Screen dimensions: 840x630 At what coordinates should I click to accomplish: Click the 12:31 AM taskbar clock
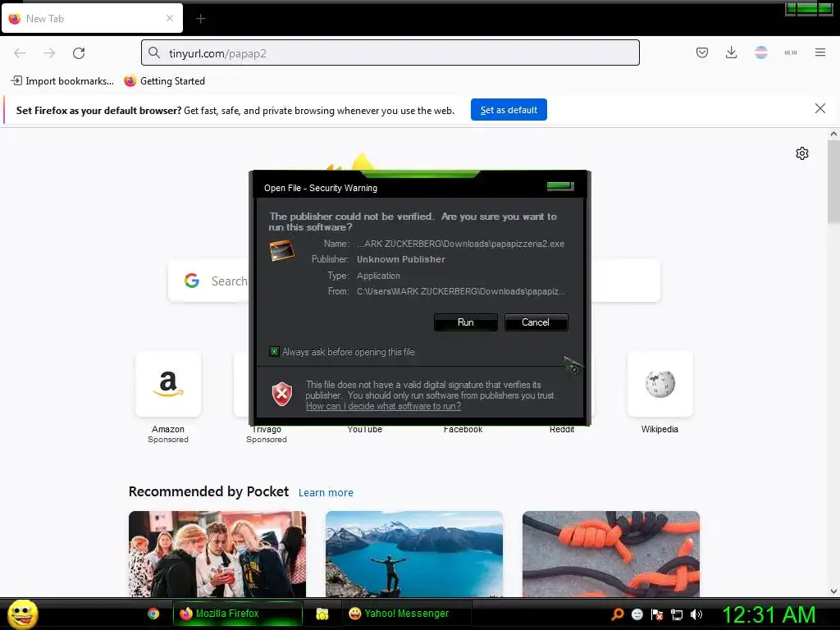click(769, 614)
